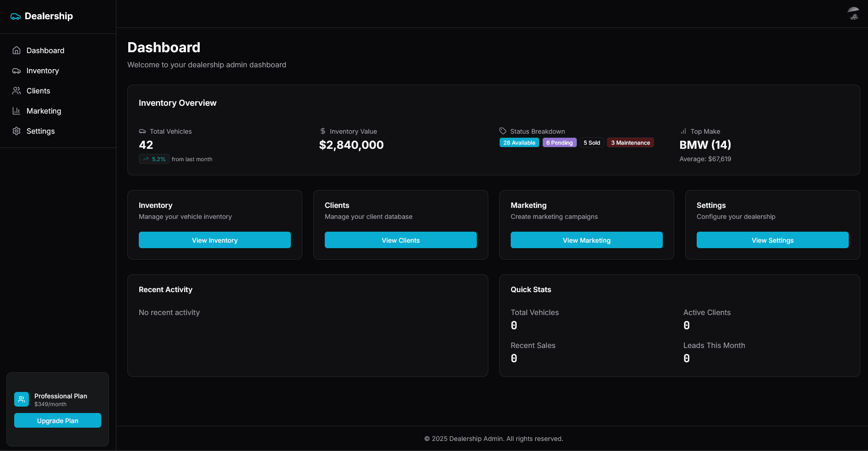Click the Dealership brand title
Screen dimensions: 868x451
tap(49, 16)
